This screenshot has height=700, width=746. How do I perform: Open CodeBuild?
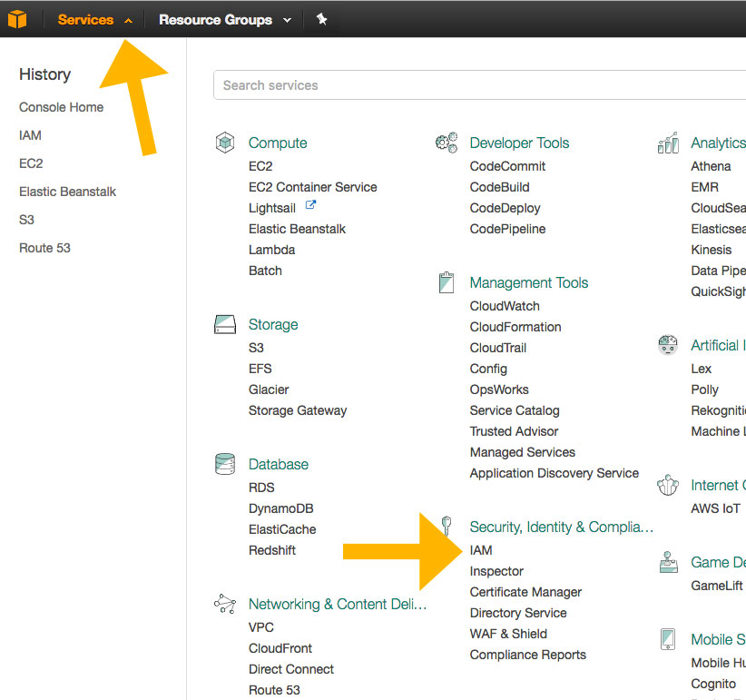click(499, 187)
